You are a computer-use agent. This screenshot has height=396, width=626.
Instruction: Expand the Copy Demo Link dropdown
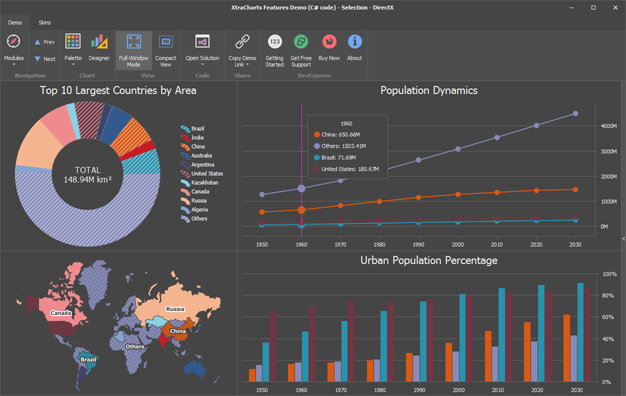point(248,65)
